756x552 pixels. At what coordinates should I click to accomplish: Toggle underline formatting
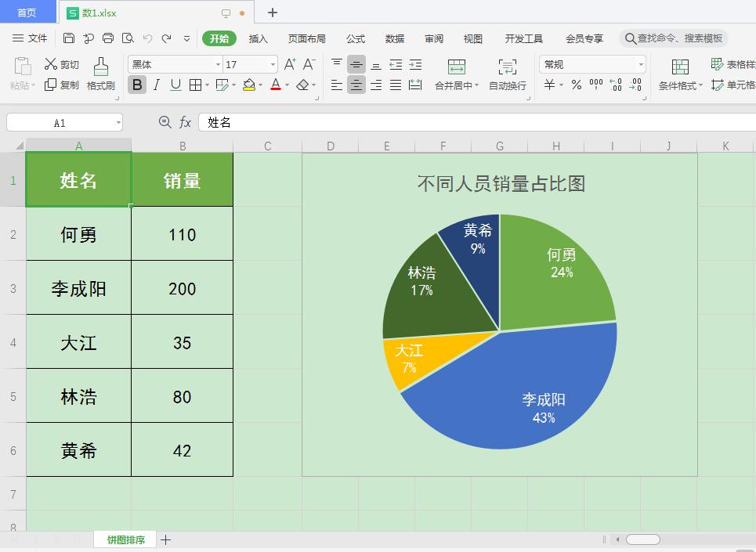(174, 85)
